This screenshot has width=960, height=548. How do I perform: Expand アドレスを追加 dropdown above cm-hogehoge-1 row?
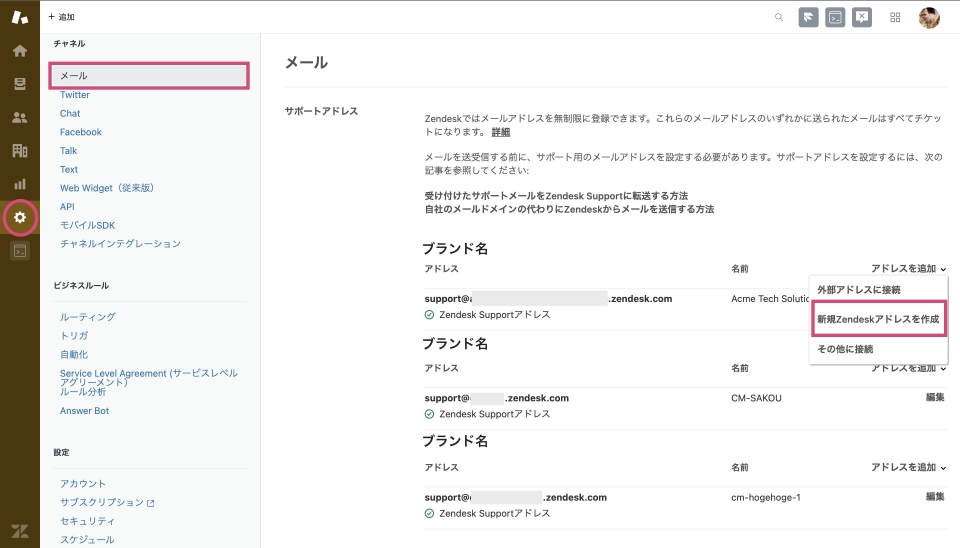[x=909, y=467]
